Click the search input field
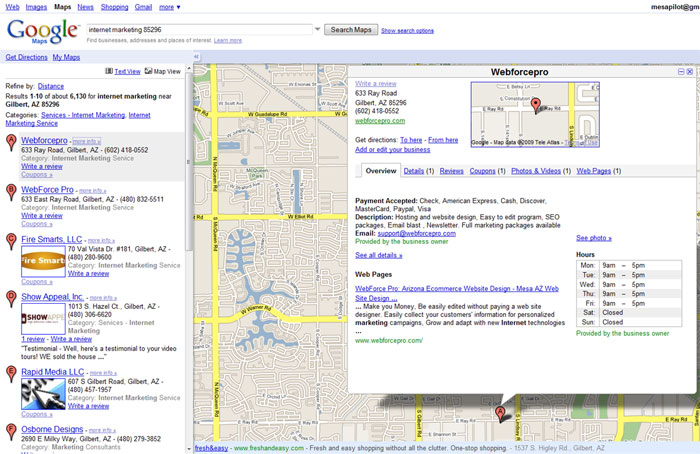This screenshot has width=700, height=454. click(199, 29)
